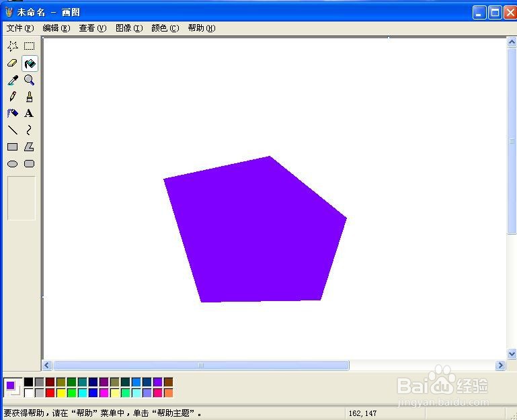The height and width of the screenshot is (420, 517).
Task: Choose the maroon dark red swatch
Action: pos(50,382)
